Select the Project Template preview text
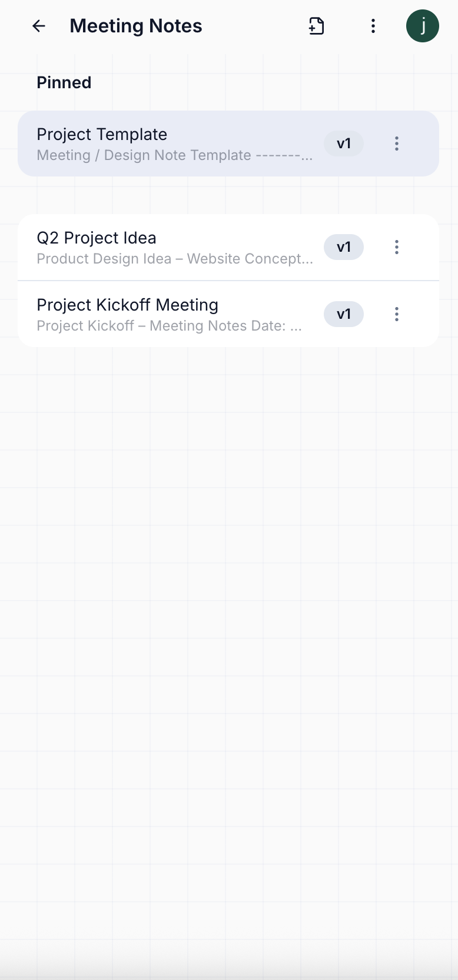The height and width of the screenshot is (980, 458). pos(174,155)
